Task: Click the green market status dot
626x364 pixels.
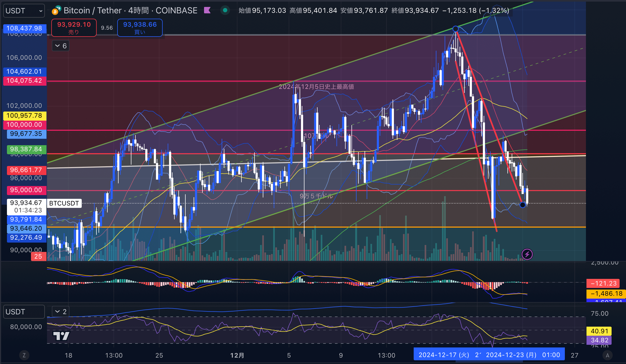Action: point(225,10)
